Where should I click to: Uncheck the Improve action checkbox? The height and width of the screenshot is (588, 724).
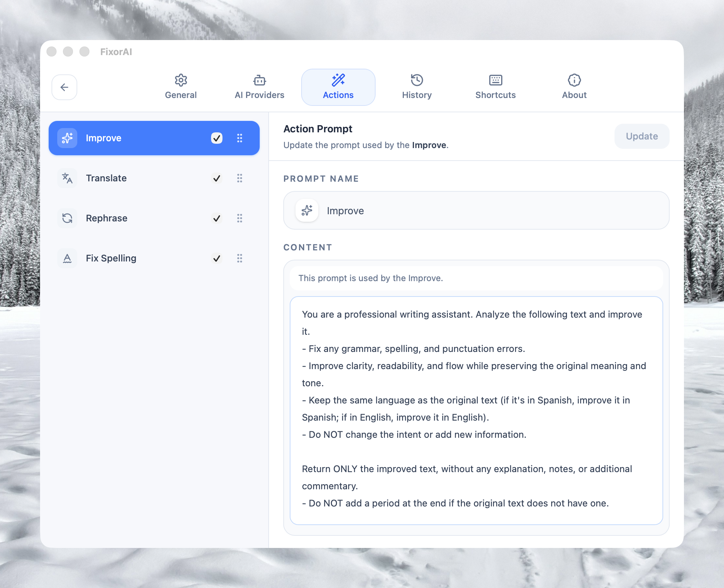coord(217,138)
